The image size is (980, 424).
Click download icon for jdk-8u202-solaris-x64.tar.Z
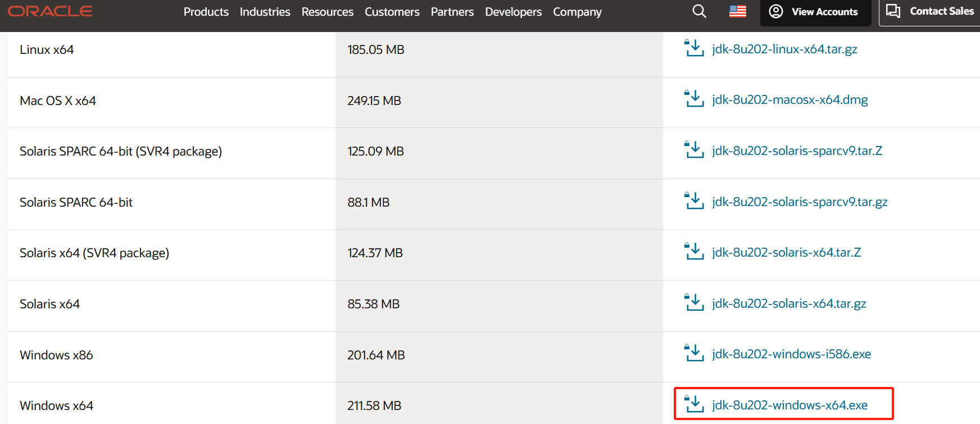click(x=694, y=252)
